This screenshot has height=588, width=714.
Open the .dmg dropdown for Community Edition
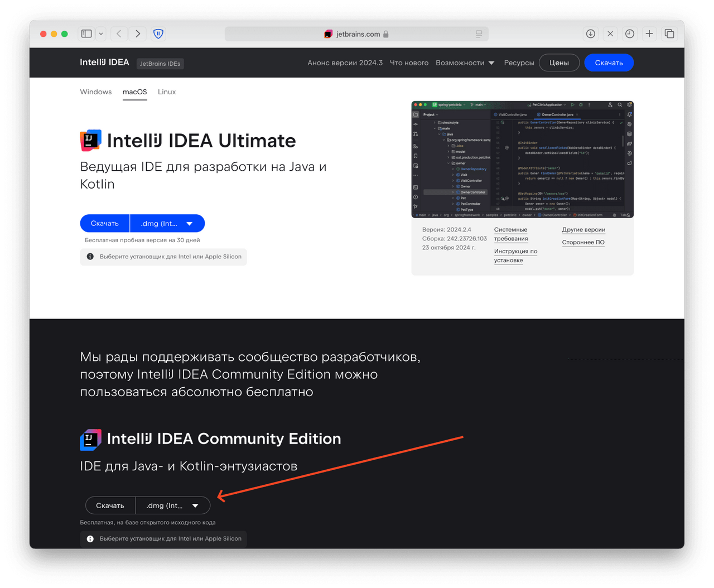(x=173, y=505)
